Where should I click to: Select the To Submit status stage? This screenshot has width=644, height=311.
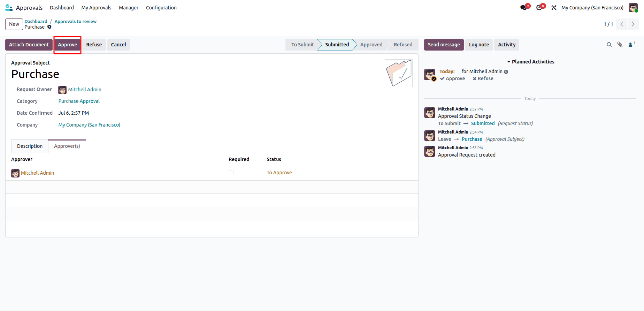point(302,45)
